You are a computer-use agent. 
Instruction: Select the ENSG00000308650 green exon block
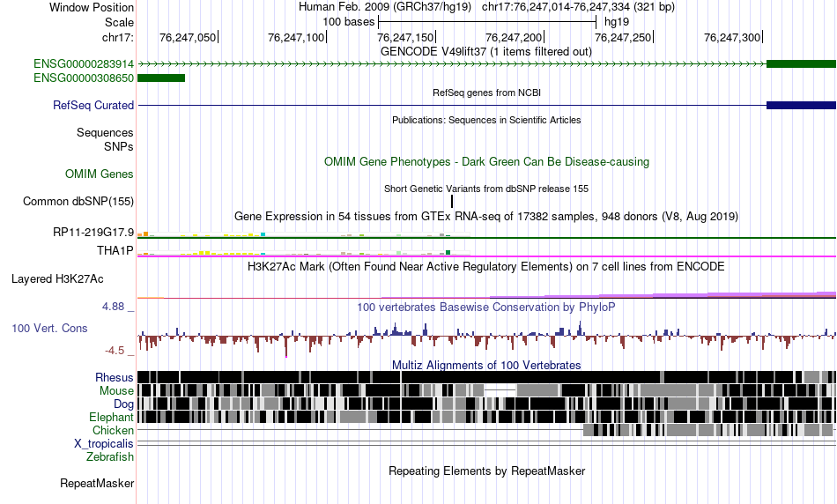(x=161, y=78)
